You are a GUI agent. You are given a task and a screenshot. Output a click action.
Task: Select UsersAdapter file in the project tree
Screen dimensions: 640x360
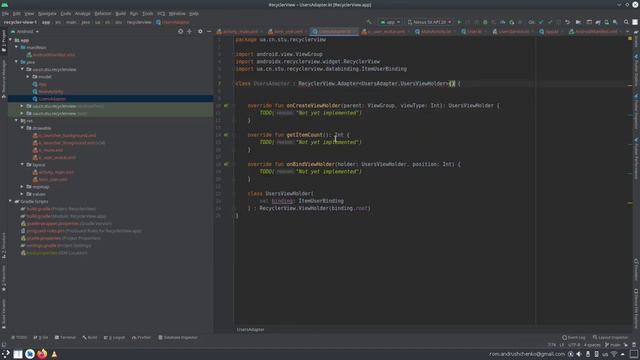52,99
